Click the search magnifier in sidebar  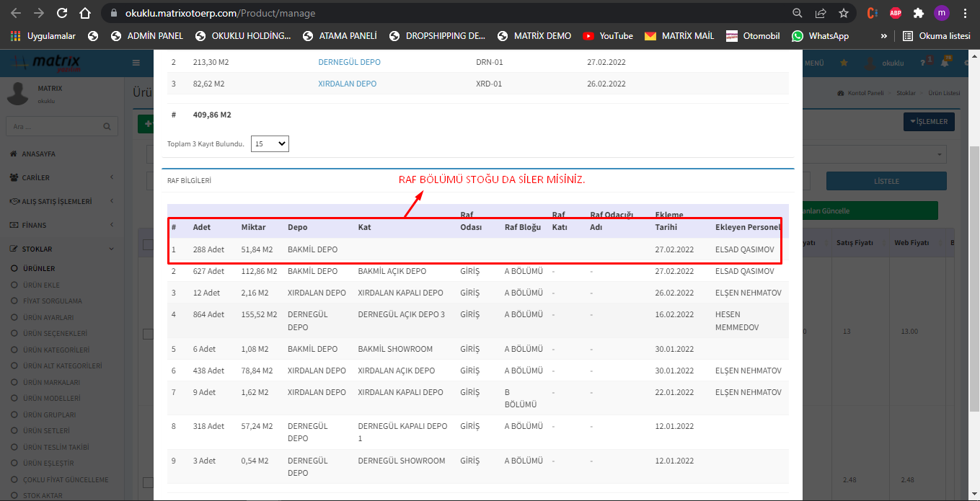pyautogui.click(x=107, y=126)
